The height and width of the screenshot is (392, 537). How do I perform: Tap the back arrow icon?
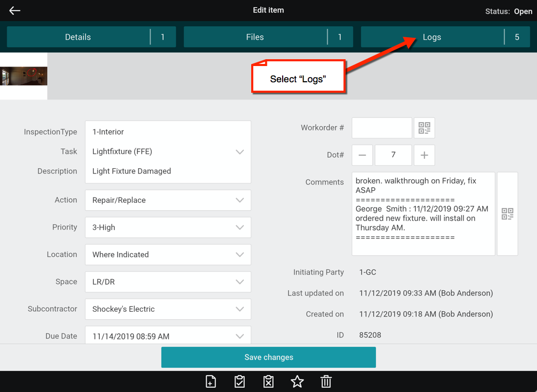[15, 10]
